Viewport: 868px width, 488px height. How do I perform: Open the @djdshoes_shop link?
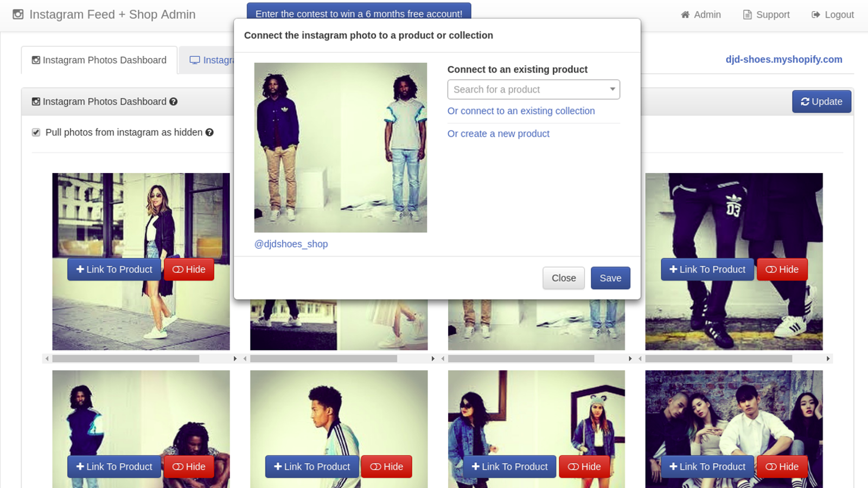[x=291, y=244]
